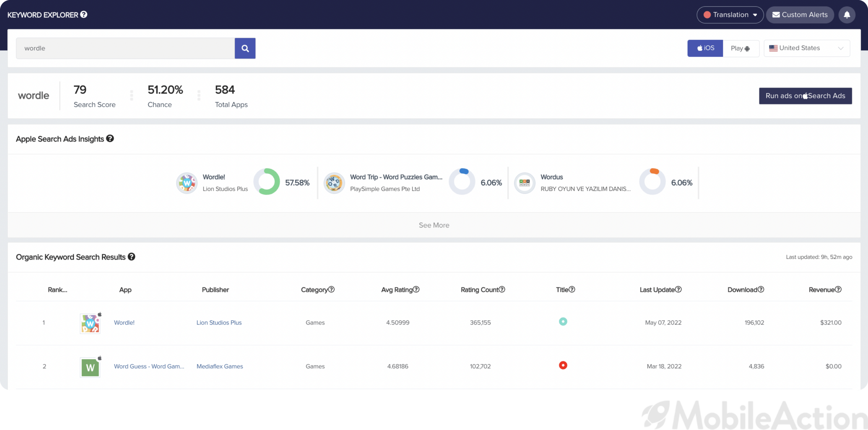Click the Last Update column help icon
Image resolution: width=868 pixels, height=430 pixels.
[x=678, y=289]
